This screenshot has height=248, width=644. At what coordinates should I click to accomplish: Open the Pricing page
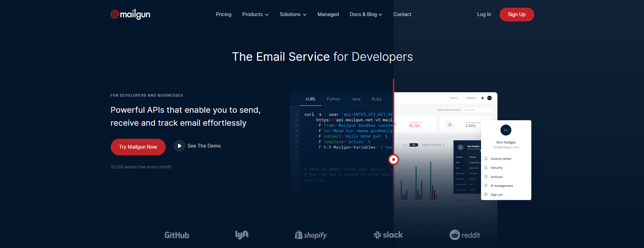223,14
